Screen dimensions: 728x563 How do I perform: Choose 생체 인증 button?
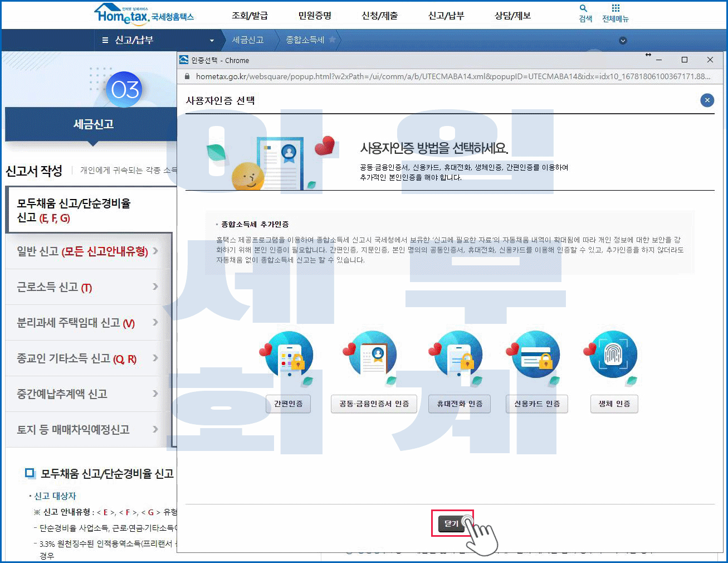(x=614, y=404)
